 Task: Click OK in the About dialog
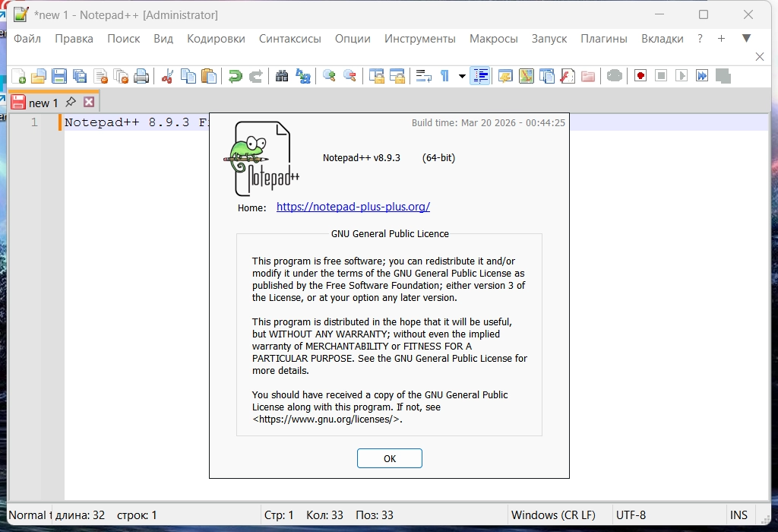tap(390, 458)
